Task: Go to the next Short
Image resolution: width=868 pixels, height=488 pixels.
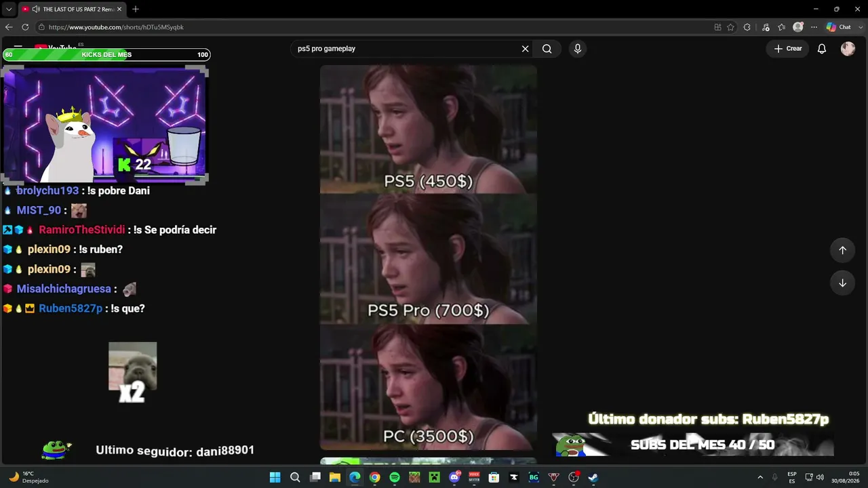Action: [842, 283]
